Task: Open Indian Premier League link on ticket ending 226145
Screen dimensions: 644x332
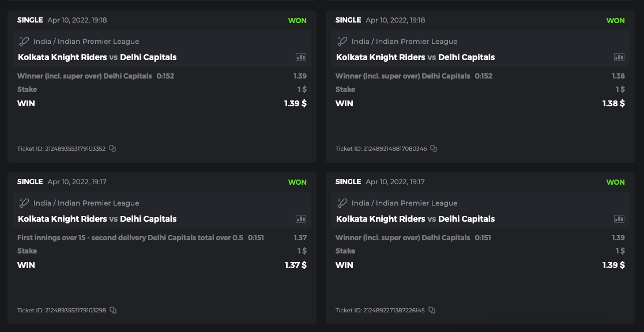Action: click(404, 203)
